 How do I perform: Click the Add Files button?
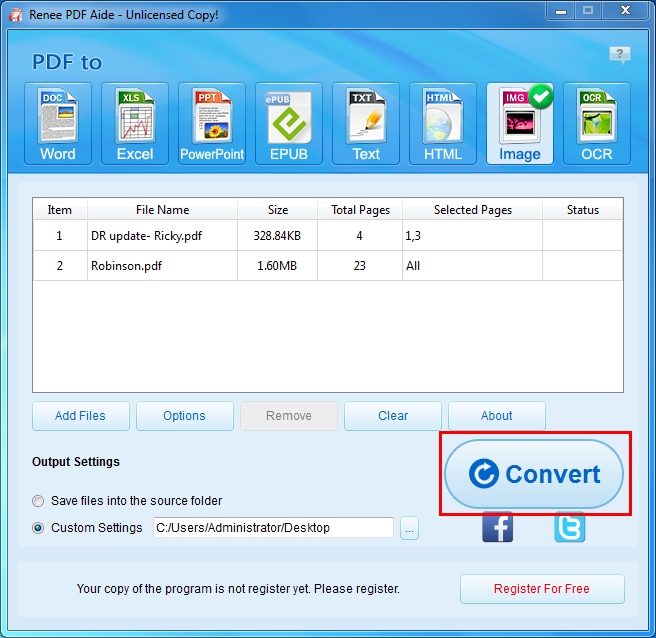[x=81, y=416]
